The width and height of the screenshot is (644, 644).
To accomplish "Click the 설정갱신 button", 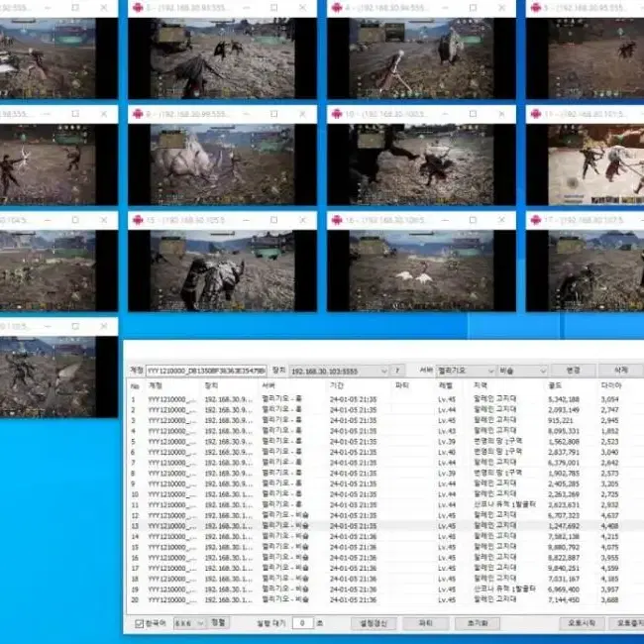I will click(x=374, y=623).
